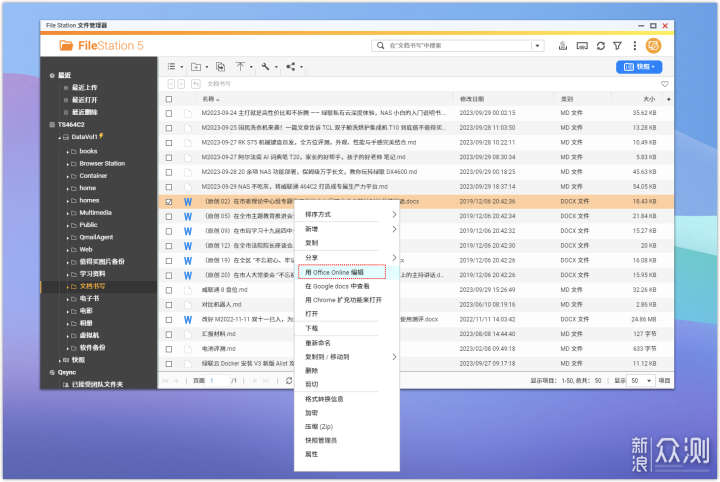The height and width of the screenshot is (482, 720).
Task: Open the network media player icon
Action: click(x=582, y=45)
